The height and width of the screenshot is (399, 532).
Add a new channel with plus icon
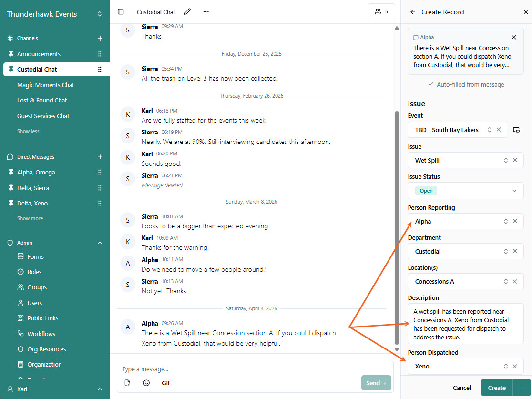click(100, 38)
